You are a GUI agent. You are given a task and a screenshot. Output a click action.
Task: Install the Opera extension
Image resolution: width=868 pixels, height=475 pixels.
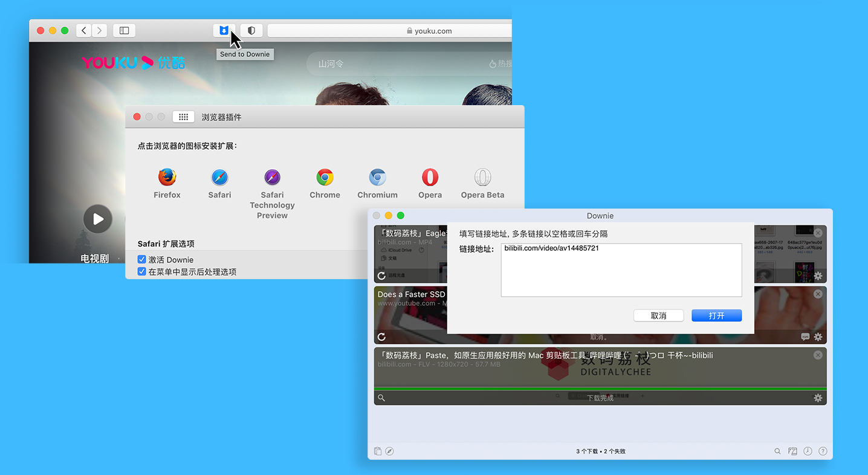(430, 184)
